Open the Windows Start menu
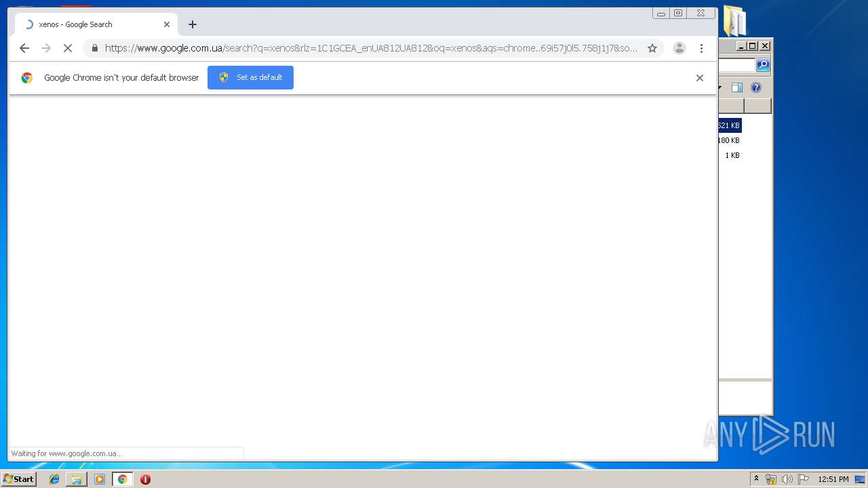 (18, 479)
